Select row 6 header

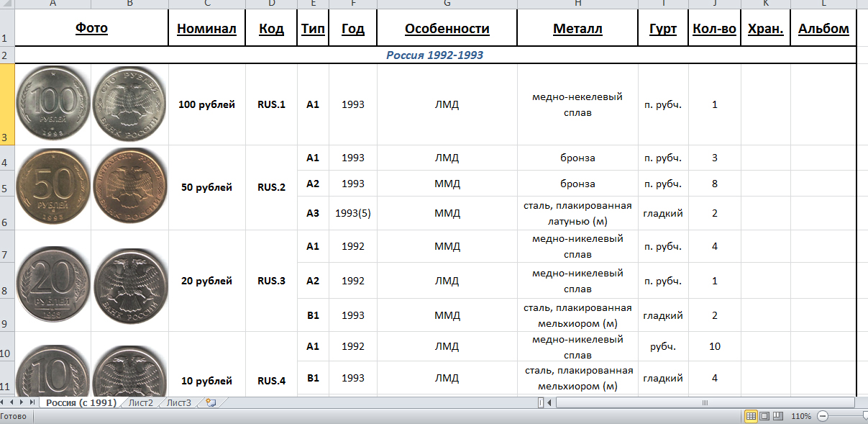pyautogui.click(x=7, y=213)
